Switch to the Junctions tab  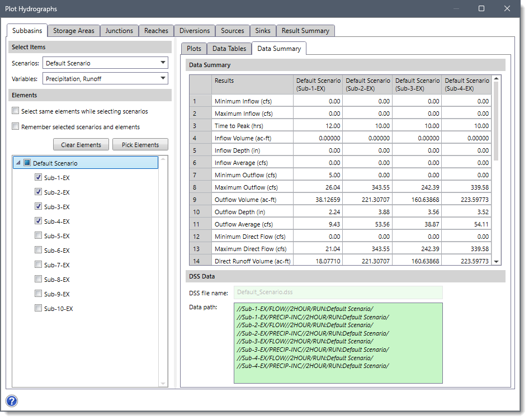pyautogui.click(x=119, y=31)
